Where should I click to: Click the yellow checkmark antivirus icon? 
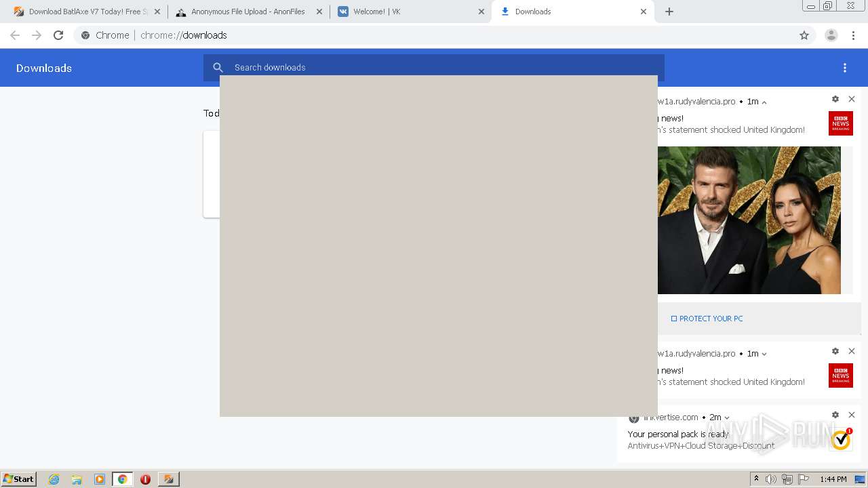[841, 439]
